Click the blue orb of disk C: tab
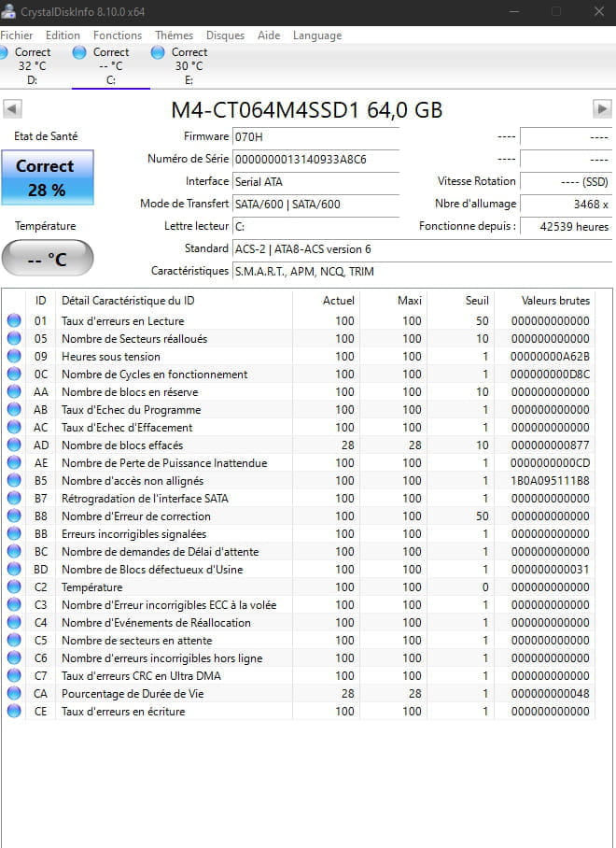Image resolution: width=616 pixels, height=848 pixels. (79, 52)
